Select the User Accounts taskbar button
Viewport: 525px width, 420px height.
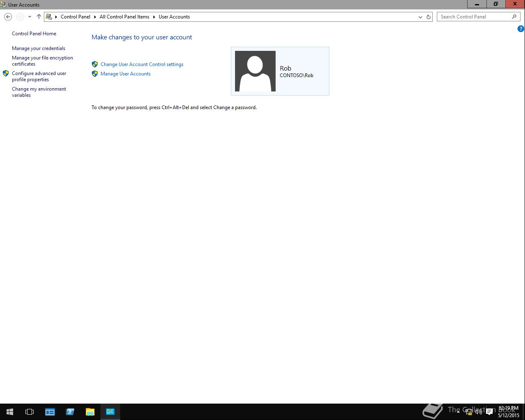point(110,412)
